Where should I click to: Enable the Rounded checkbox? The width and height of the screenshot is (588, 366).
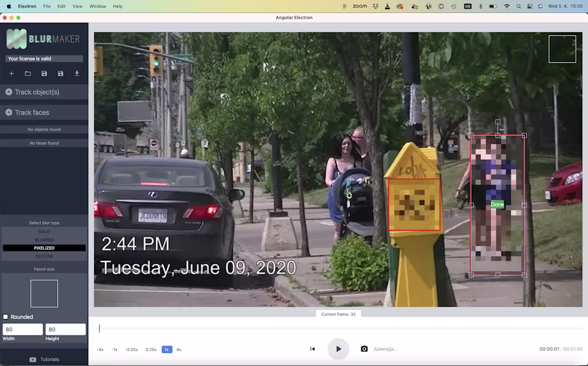[x=6, y=317]
